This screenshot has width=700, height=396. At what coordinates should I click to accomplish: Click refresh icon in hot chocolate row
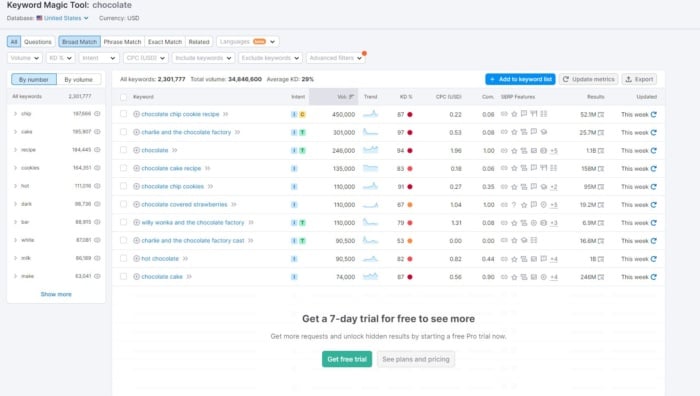[x=654, y=259]
